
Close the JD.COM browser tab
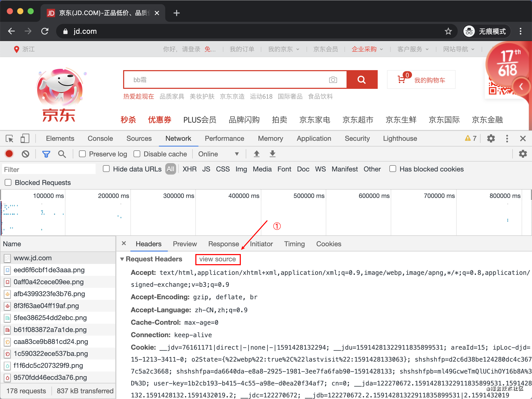coord(157,13)
